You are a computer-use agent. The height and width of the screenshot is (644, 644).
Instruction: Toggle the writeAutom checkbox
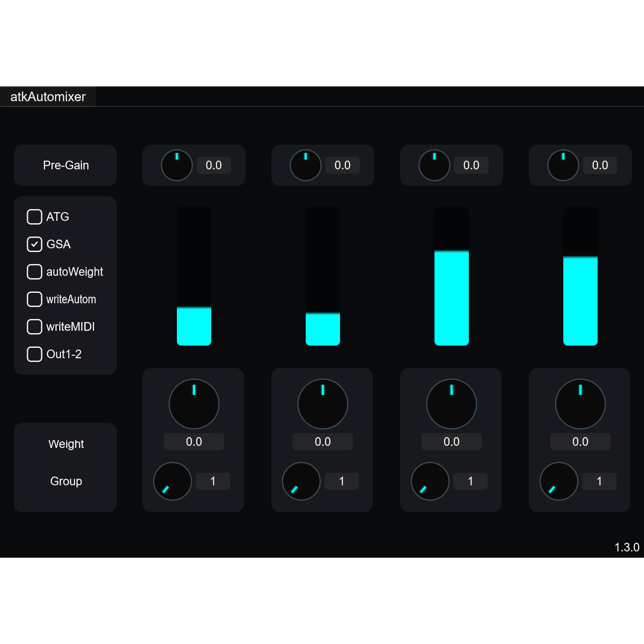click(x=34, y=299)
